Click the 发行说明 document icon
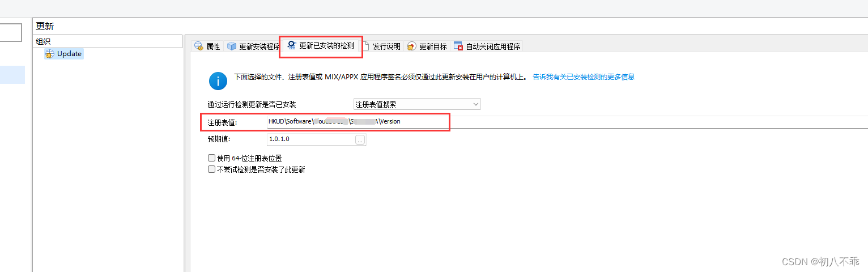The height and width of the screenshot is (272, 868). click(366, 46)
